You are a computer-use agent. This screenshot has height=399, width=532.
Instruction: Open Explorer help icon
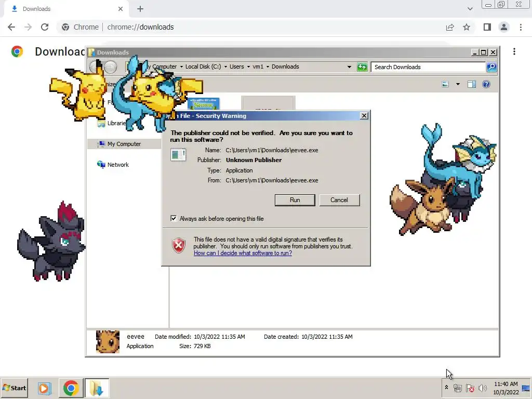tap(486, 84)
